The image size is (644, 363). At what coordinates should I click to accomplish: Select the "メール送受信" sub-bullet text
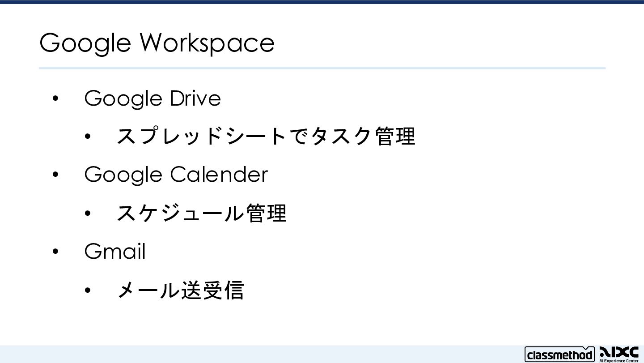[x=180, y=290]
